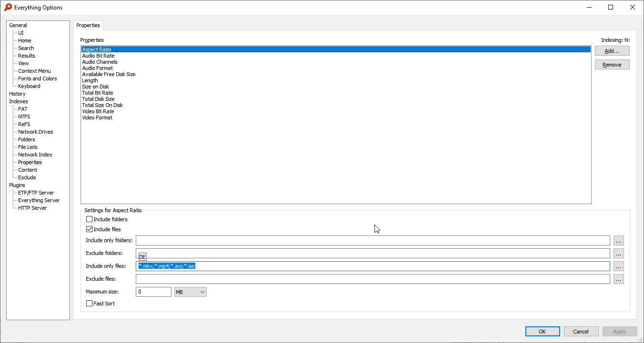Image resolution: width=644 pixels, height=343 pixels.
Task: Open the MB size unit dropdown
Action: pos(191,292)
